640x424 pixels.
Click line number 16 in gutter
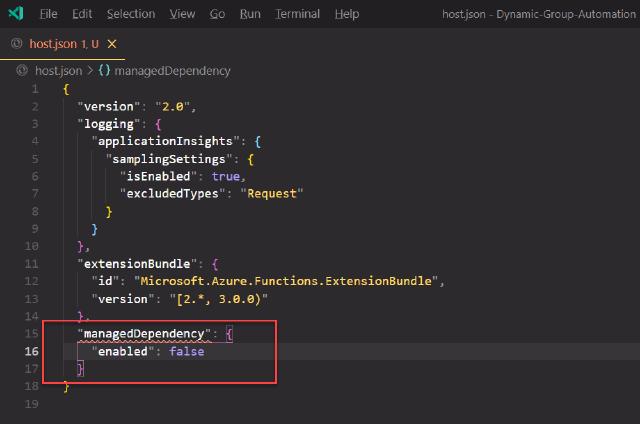(x=31, y=351)
